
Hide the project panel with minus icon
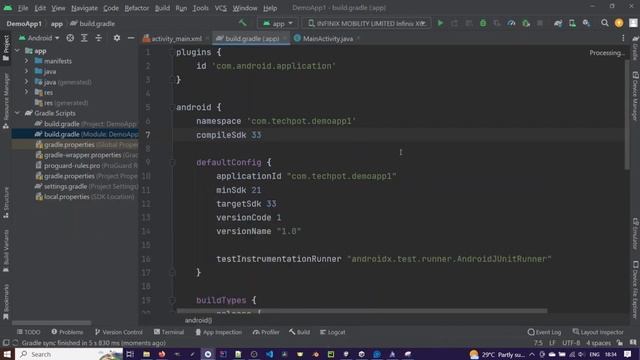131,38
